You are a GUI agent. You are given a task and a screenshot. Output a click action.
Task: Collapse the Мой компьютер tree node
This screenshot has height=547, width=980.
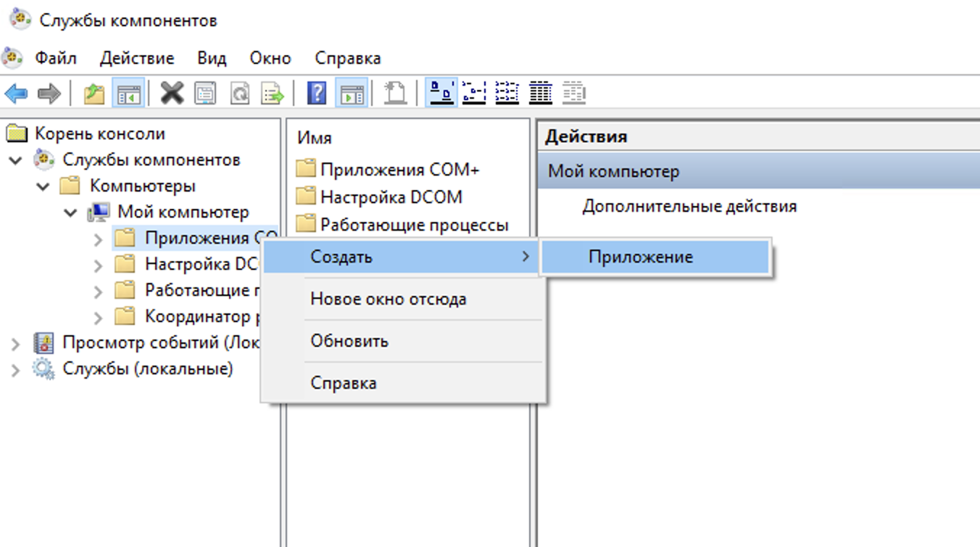pos(71,213)
